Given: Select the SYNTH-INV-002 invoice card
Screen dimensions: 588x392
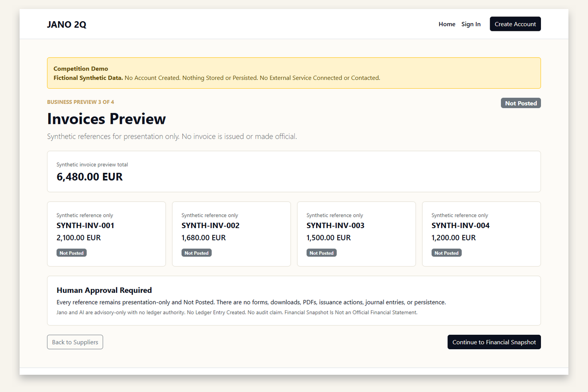Looking at the screenshot, I should 231,234.
